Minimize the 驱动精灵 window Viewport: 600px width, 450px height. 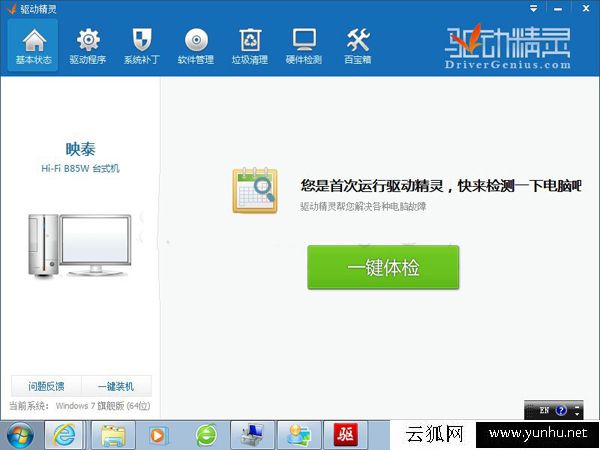click(558, 8)
